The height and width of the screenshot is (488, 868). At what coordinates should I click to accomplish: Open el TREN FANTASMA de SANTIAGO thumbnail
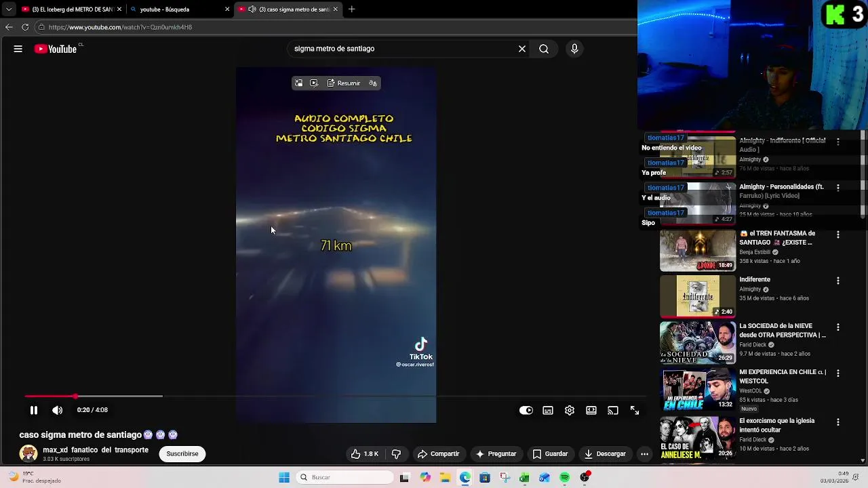coord(698,251)
